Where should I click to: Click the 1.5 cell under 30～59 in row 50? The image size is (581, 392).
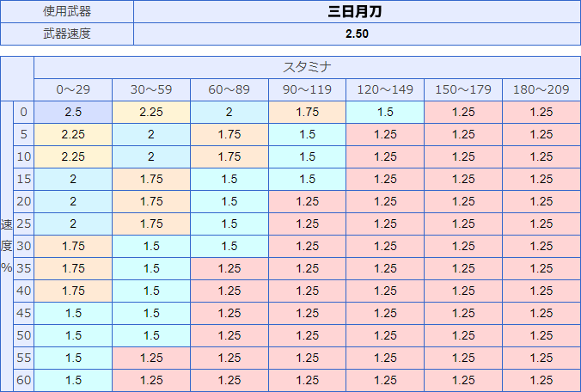point(151,335)
